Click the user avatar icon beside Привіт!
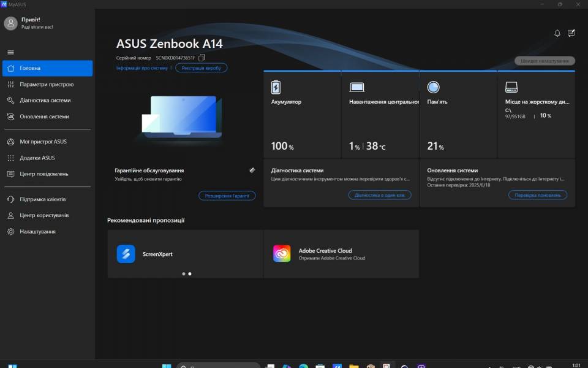588x368 pixels. (10, 23)
